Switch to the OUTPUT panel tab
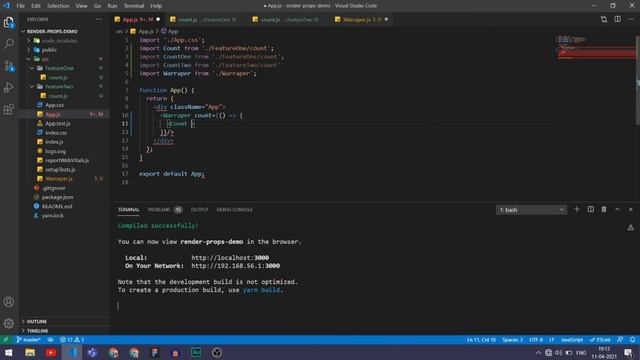This screenshot has height=360, width=640. 200,209
